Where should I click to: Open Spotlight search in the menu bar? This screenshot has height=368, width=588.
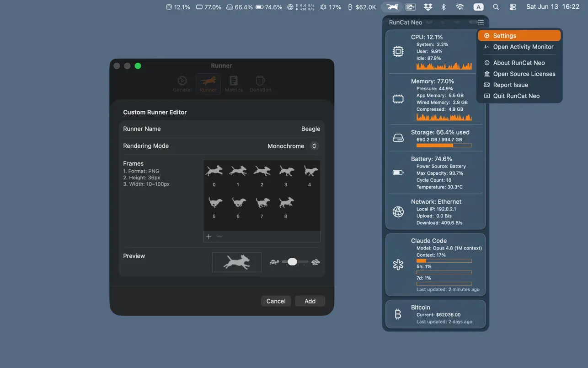496,7
